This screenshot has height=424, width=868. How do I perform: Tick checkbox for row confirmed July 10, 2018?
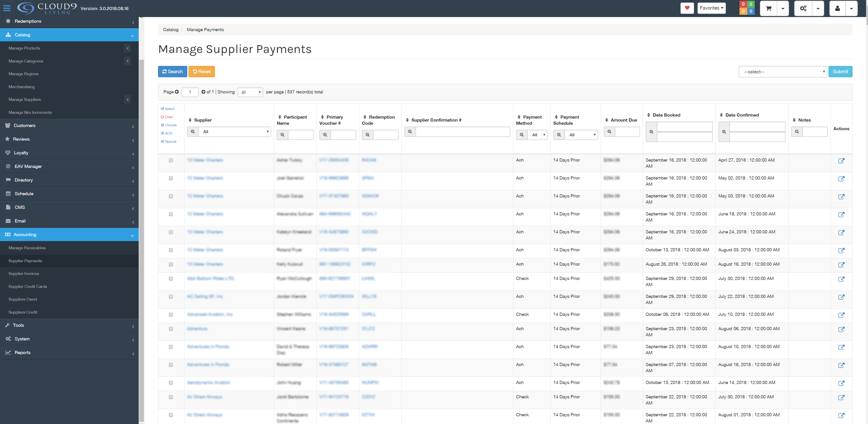coord(171,315)
